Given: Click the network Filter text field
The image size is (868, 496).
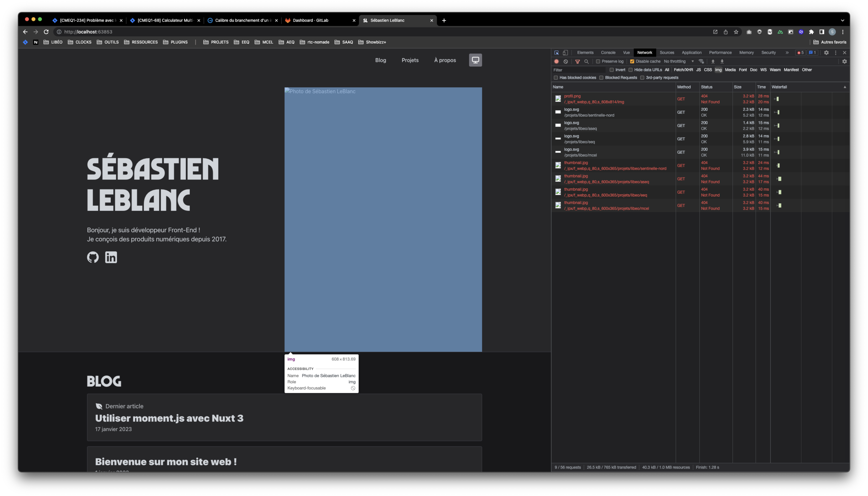Looking at the screenshot, I should point(579,70).
